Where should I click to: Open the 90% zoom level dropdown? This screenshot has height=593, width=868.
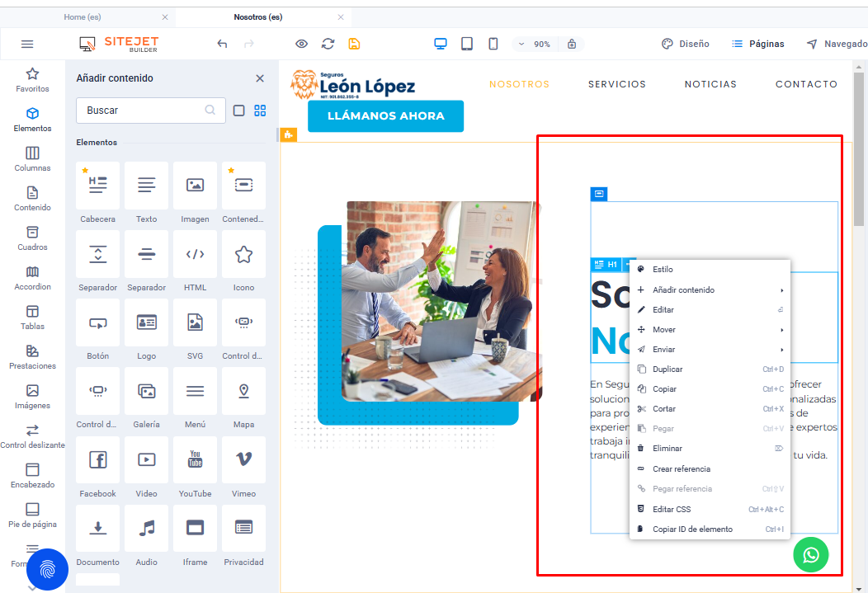point(535,45)
